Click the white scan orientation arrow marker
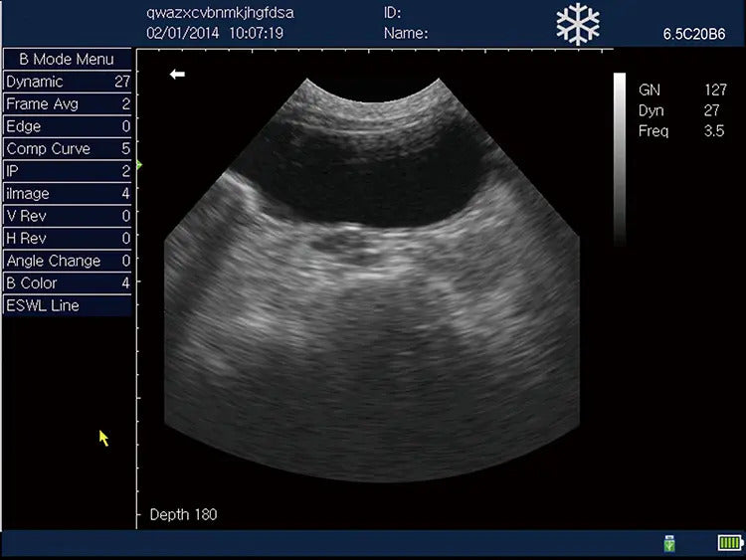 point(177,74)
